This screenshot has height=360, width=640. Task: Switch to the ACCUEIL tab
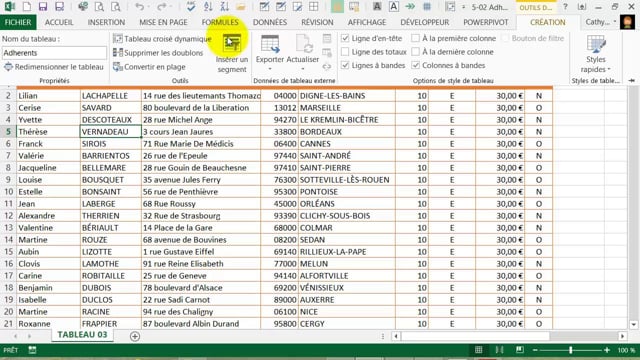[59, 22]
